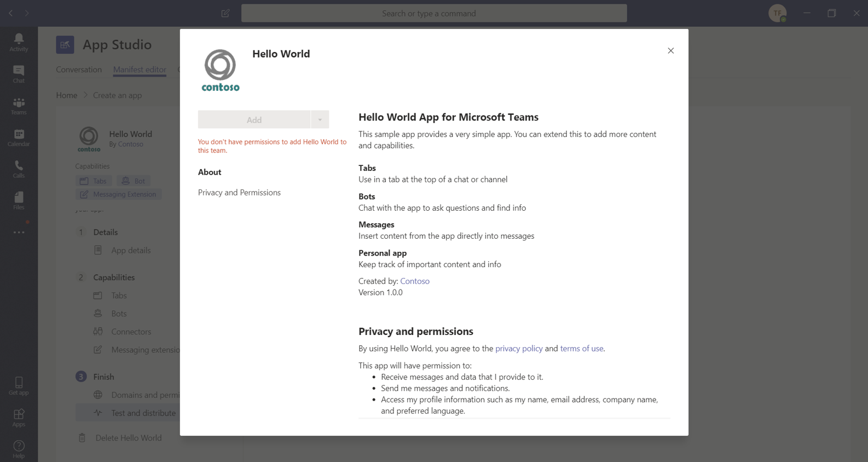Open the Activity bell in sidebar

pyautogui.click(x=19, y=42)
